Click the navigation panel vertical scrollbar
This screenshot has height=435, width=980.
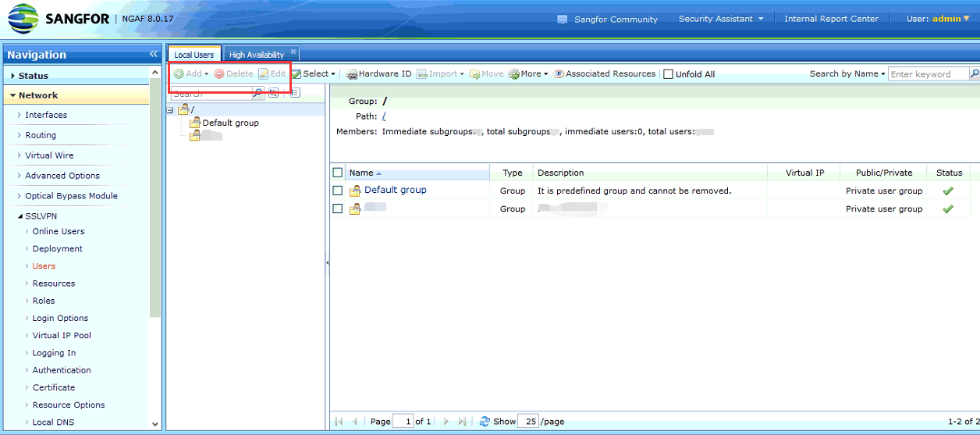pyautogui.click(x=155, y=234)
